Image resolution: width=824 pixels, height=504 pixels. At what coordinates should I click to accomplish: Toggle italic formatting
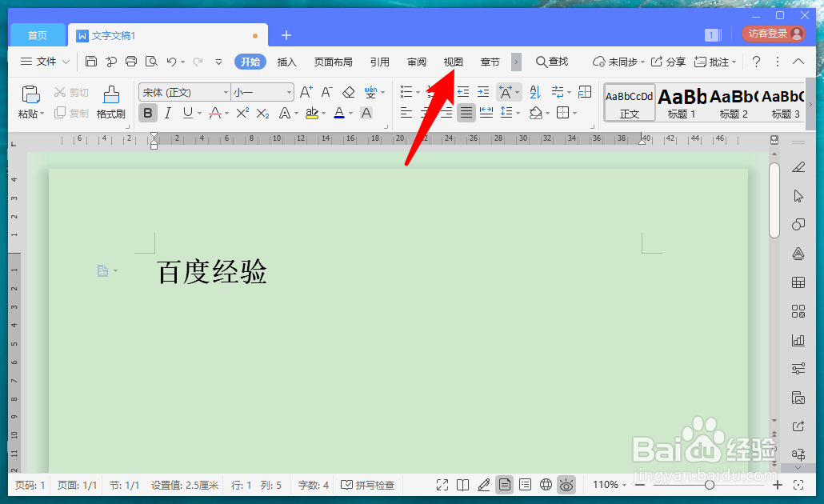click(x=167, y=113)
